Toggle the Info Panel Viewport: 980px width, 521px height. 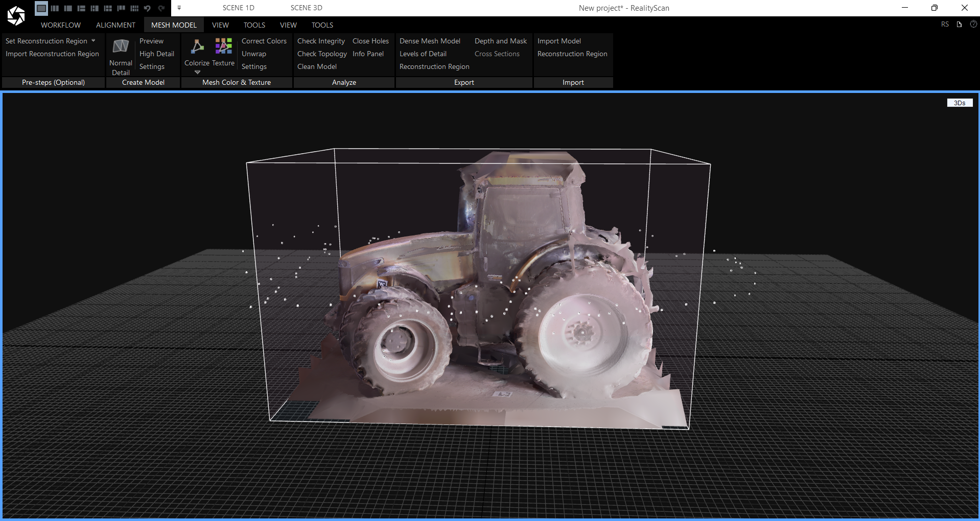coord(368,54)
